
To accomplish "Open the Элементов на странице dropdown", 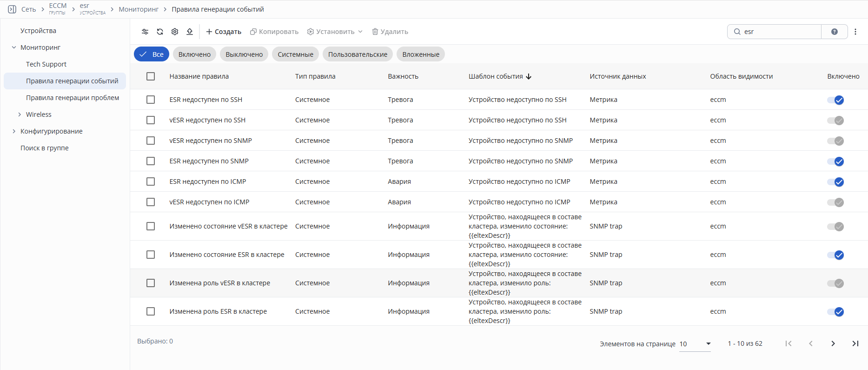I will coord(695,344).
